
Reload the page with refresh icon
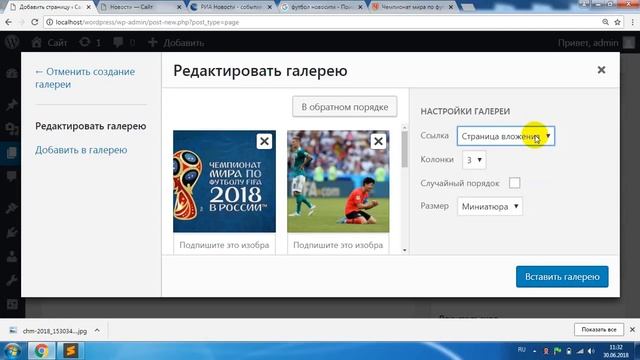34,22
